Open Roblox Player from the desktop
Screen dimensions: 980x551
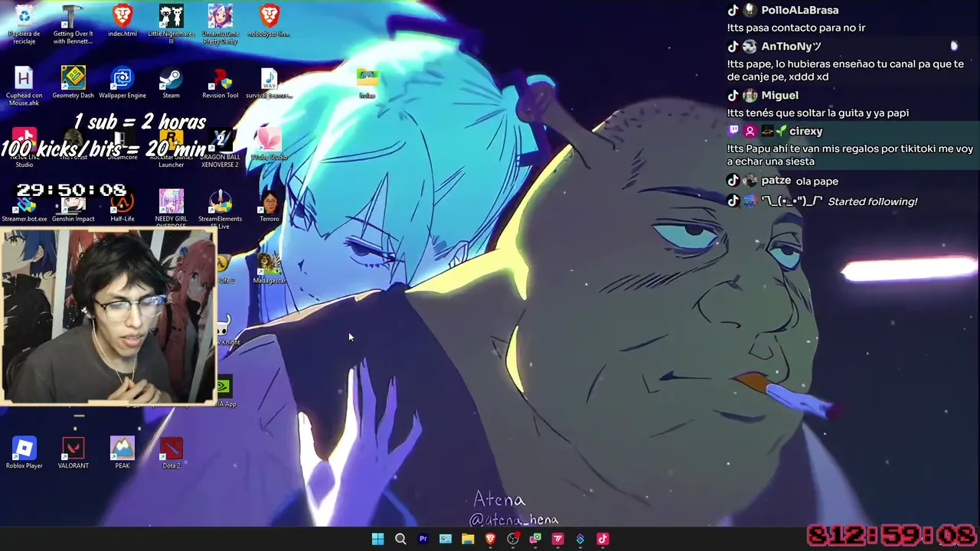[x=24, y=452]
